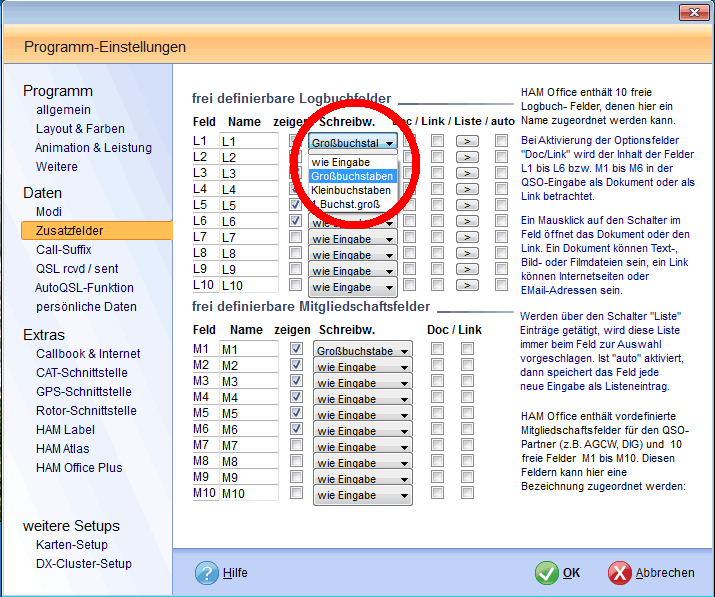This screenshot has width=715, height=597.
Task: Open the L10 Schreibw. dropdown
Action: (353, 287)
